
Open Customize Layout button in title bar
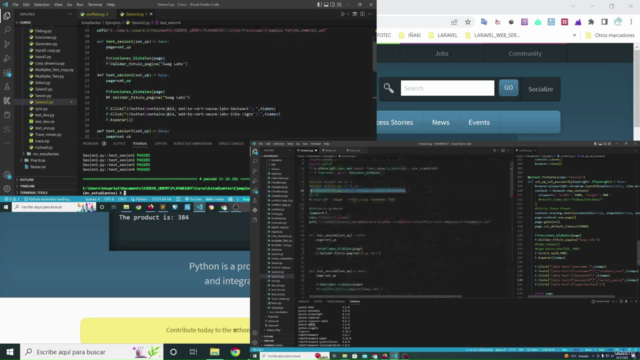(x=339, y=4)
